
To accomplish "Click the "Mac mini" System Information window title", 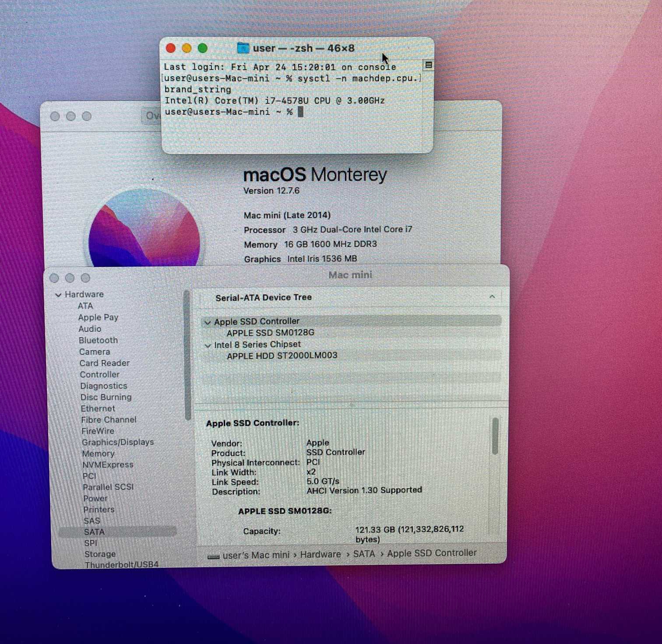I will [x=350, y=275].
